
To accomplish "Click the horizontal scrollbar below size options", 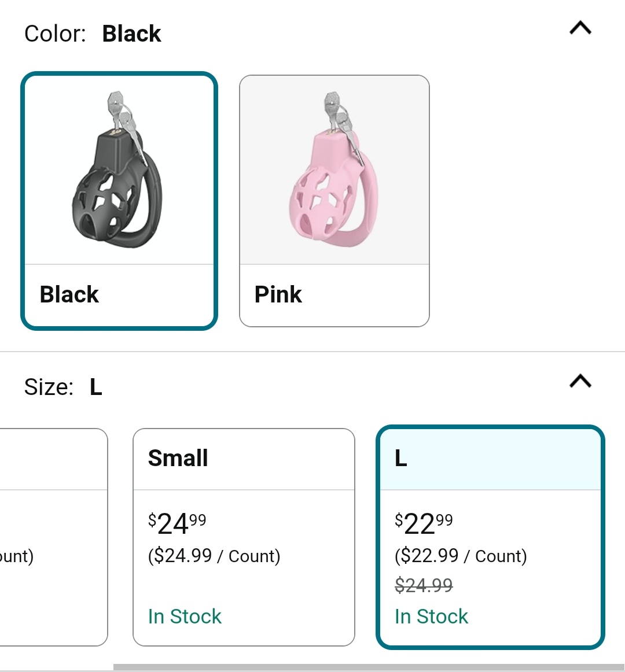I will pos(369,667).
